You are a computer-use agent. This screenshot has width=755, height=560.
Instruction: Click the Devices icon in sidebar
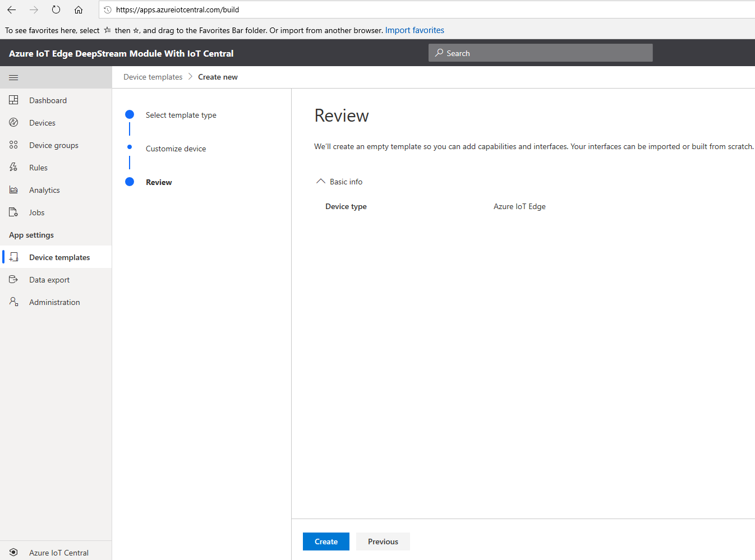pyautogui.click(x=13, y=122)
